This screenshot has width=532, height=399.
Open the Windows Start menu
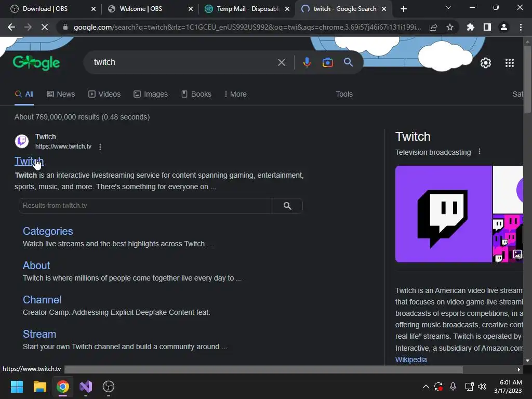(17, 387)
